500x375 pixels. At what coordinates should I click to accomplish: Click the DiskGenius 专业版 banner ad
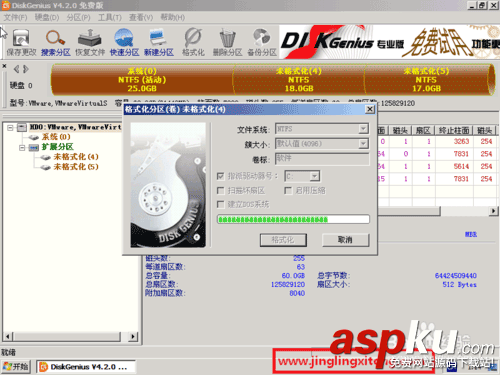click(x=389, y=42)
